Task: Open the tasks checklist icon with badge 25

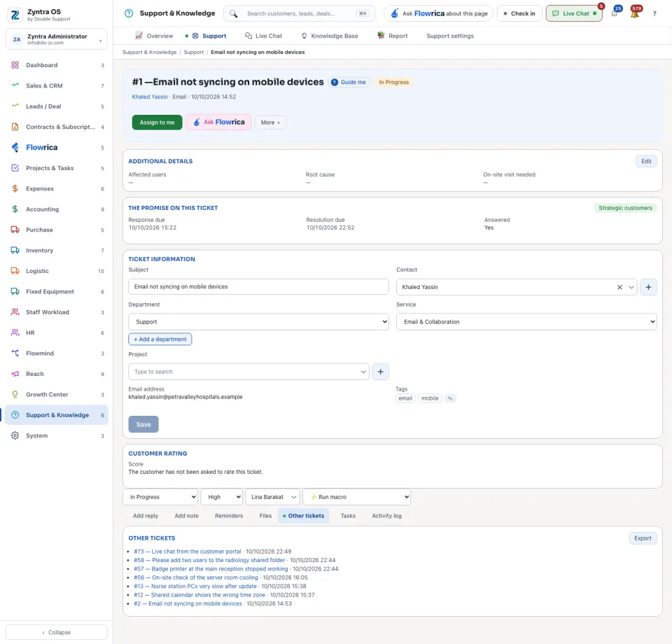Action: 615,13
